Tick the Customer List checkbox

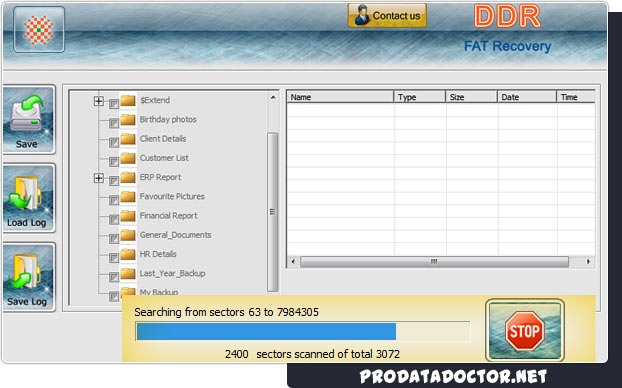[x=114, y=161]
